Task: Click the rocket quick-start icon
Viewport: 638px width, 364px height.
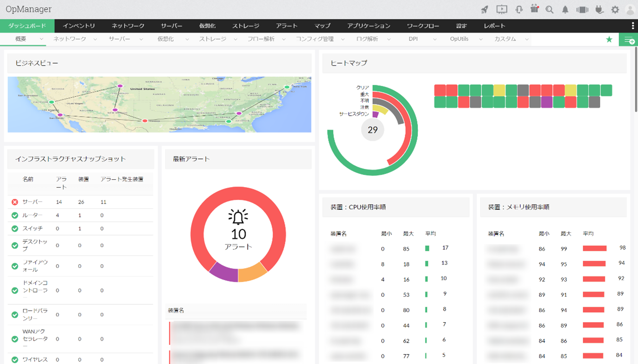Action: click(x=484, y=9)
